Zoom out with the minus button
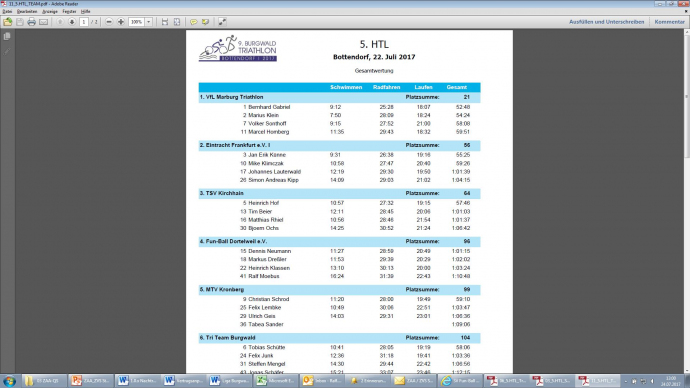Screen dimensions: 690x388 coord(109,22)
